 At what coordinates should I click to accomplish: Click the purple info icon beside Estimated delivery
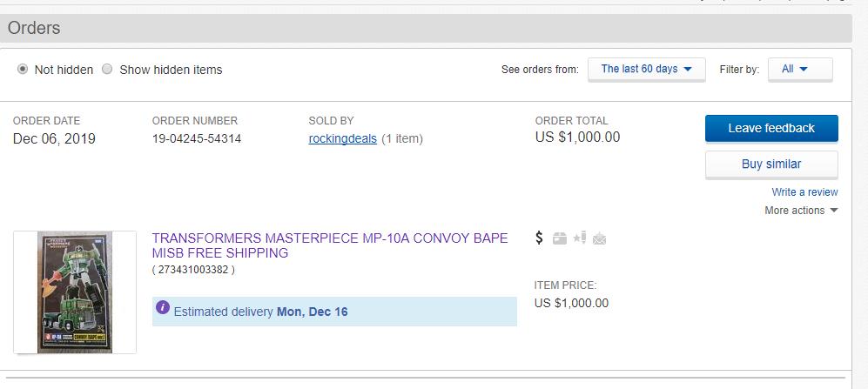tap(163, 308)
